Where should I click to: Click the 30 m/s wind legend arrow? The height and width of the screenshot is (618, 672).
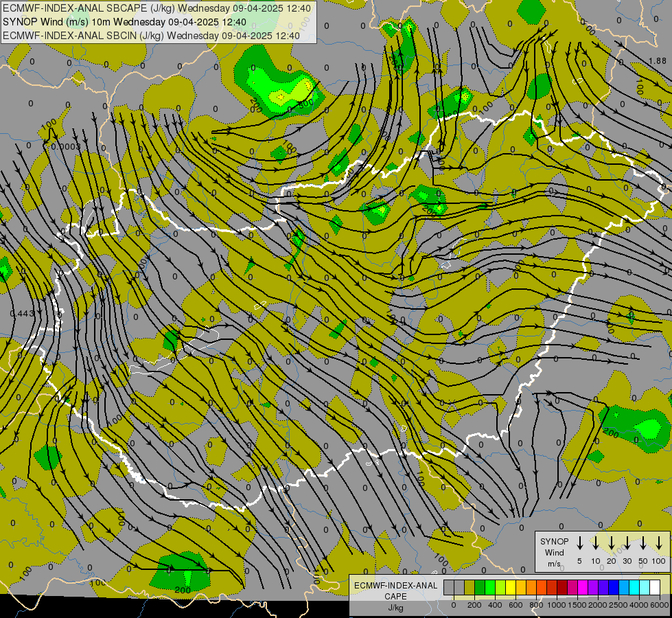pyautogui.click(x=627, y=542)
